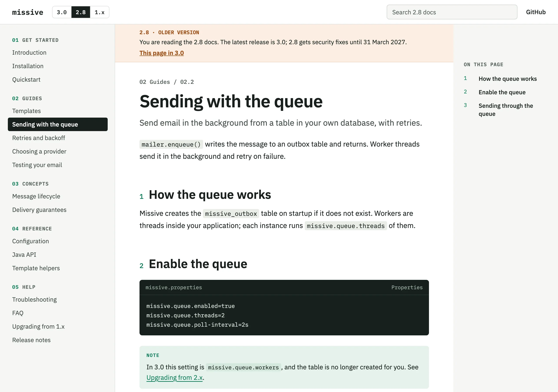
Task: Open the Configuration reference
Action: click(x=30, y=241)
